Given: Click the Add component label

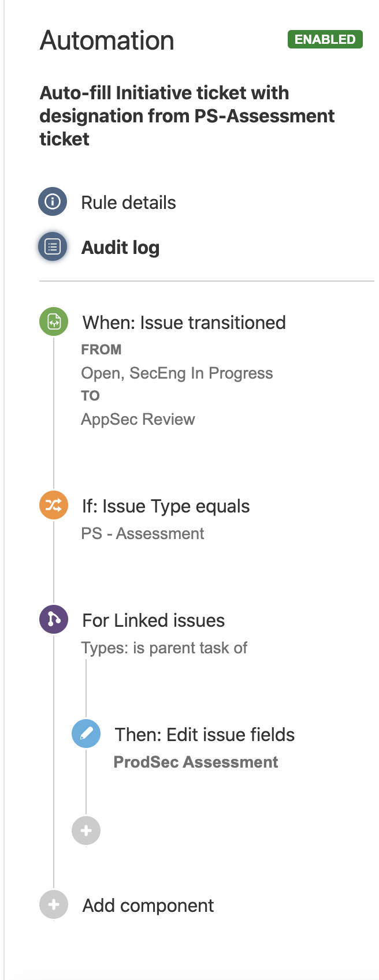Looking at the screenshot, I should (x=148, y=906).
